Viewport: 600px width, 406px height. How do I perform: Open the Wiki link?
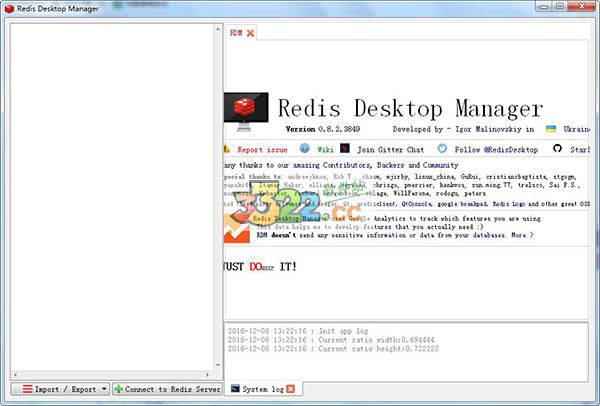click(x=325, y=150)
